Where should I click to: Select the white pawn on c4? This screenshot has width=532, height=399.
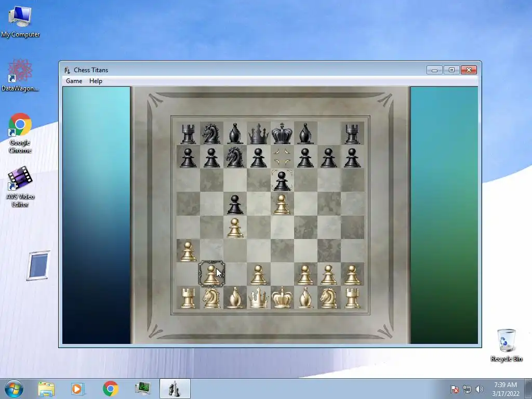point(235,228)
